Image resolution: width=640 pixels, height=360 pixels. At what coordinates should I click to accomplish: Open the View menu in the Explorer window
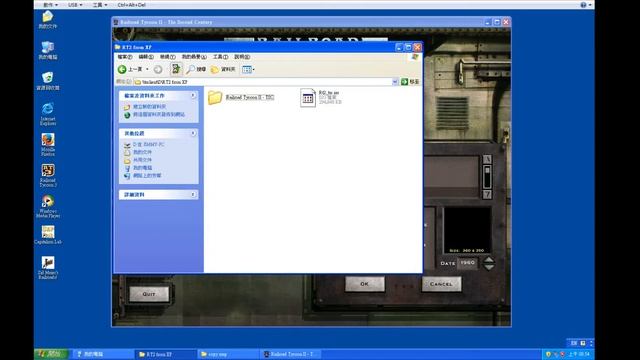tap(167, 57)
